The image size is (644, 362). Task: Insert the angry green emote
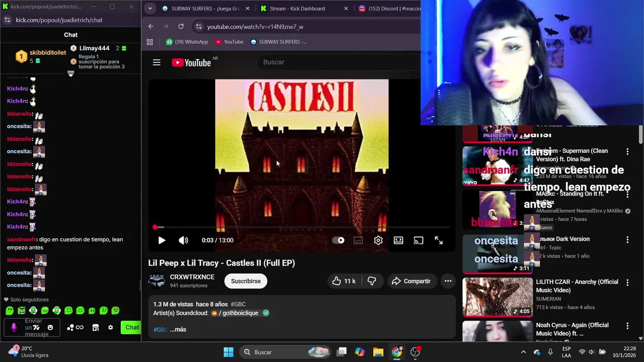tap(22, 311)
